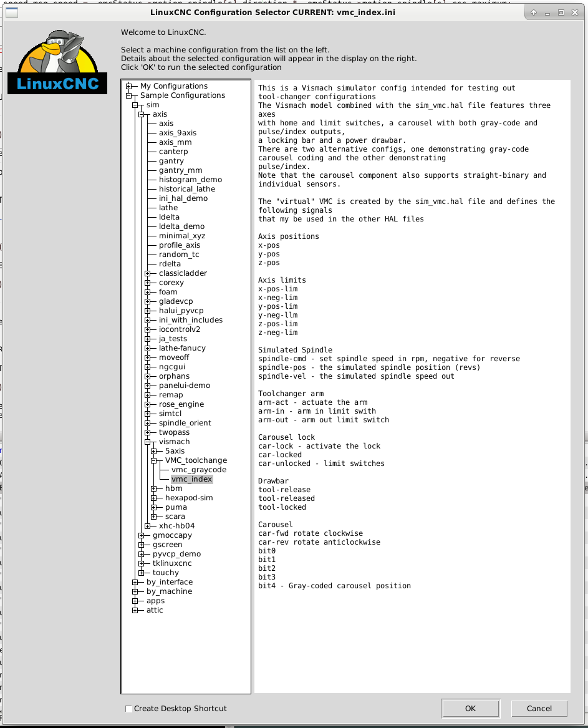Image resolution: width=588 pixels, height=728 pixels.
Task: Expand the xhc-hb04 node
Action: click(148, 526)
